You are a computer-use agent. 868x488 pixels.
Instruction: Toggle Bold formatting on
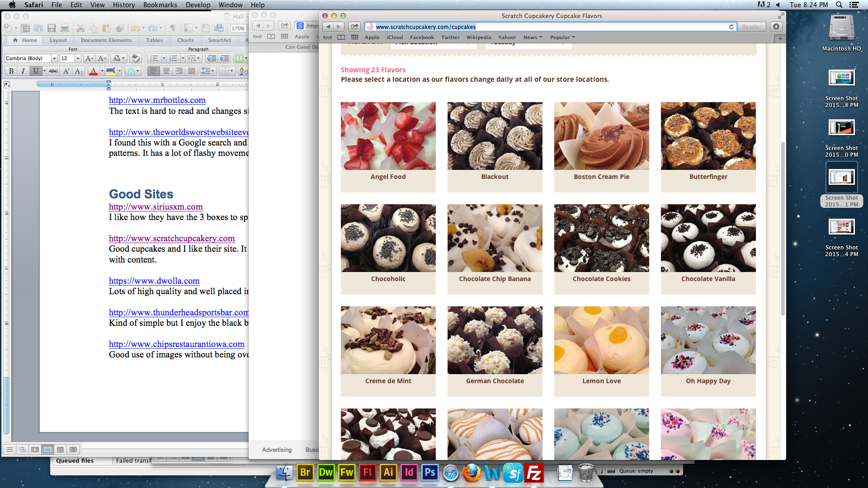pyautogui.click(x=11, y=71)
